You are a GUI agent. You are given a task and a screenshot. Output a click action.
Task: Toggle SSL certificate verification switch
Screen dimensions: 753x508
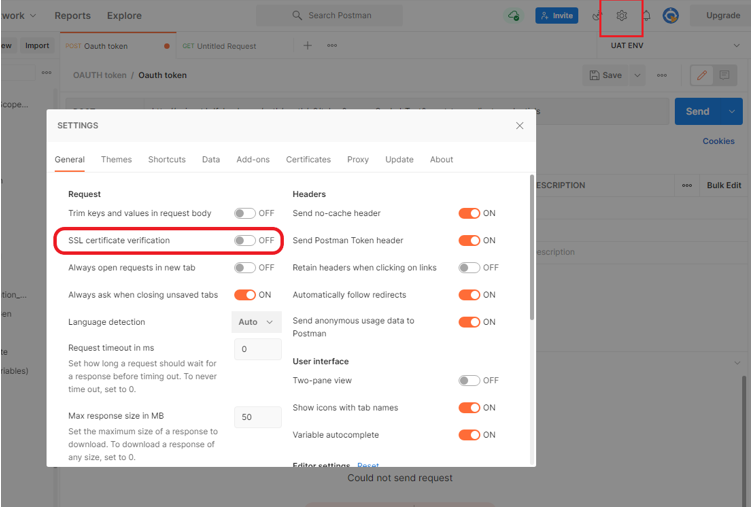click(x=245, y=241)
